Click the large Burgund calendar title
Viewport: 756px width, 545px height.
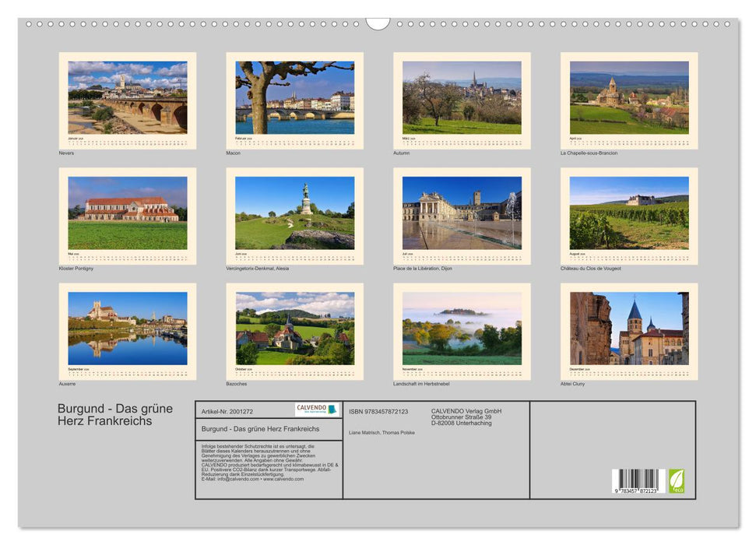(115, 415)
